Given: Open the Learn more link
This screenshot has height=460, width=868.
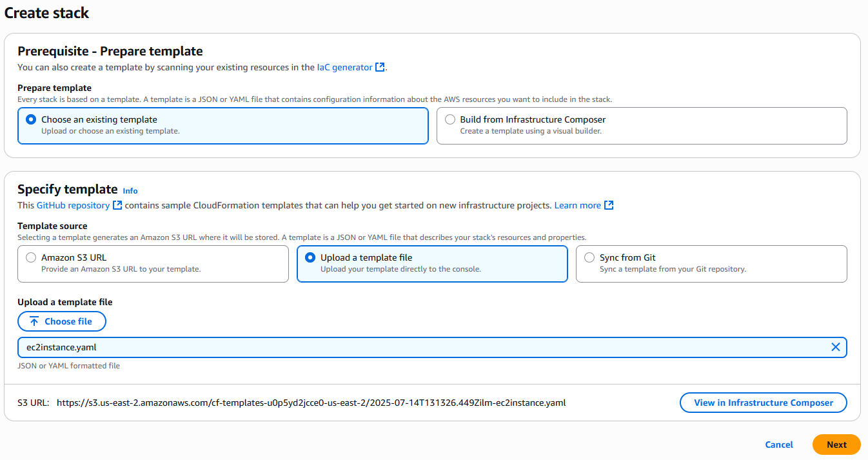Looking at the screenshot, I should coord(577,205).
